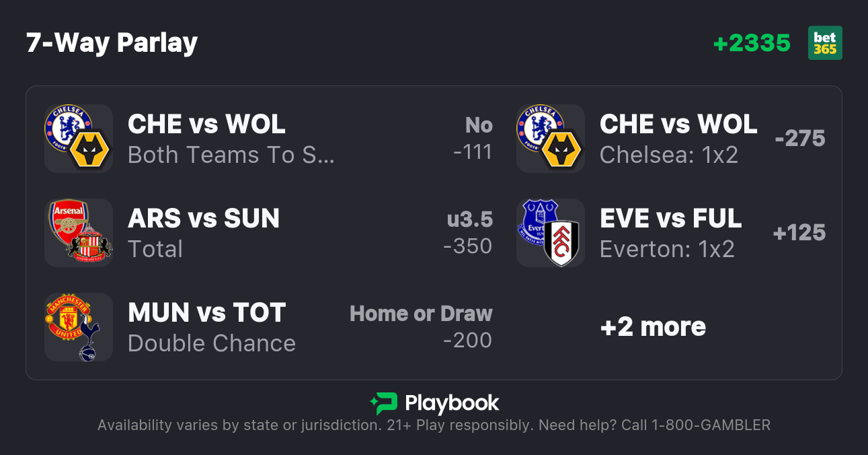Image resolution: width=868 pixels, height=455 pixels.
Task: Click the +125 Everton 1x2 odds
Action: click(799, 233)
